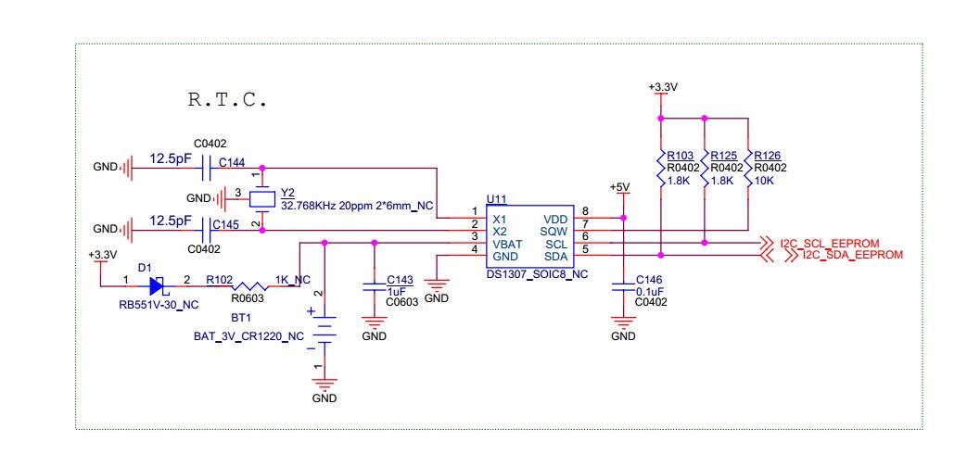The height and width of the screenshot is (467, 980).
Task: Click the ground symbol on U11 pin 4
Action: click(x=437, y=284)
